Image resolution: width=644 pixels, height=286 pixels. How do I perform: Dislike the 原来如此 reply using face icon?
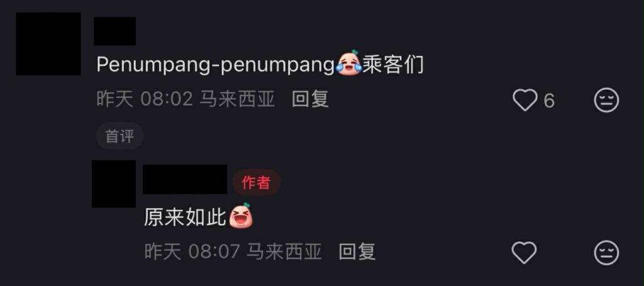click(607, 253)
